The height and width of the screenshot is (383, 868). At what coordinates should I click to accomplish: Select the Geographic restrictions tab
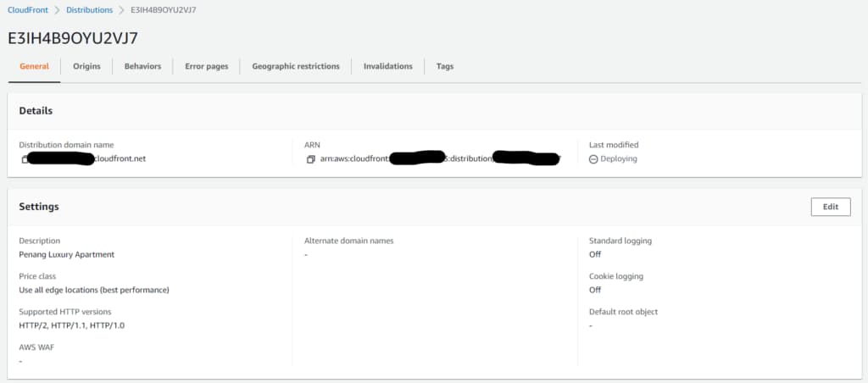pyautogui.click(x=296, y=66)
